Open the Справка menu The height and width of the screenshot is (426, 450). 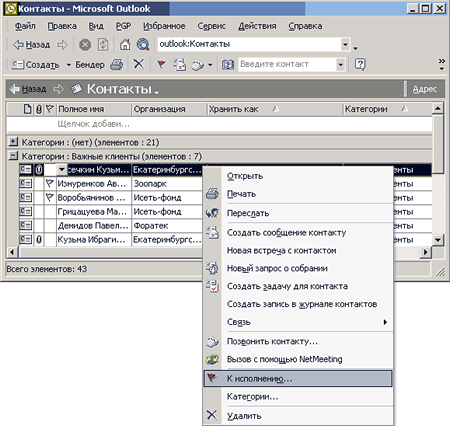click(305, 26)
